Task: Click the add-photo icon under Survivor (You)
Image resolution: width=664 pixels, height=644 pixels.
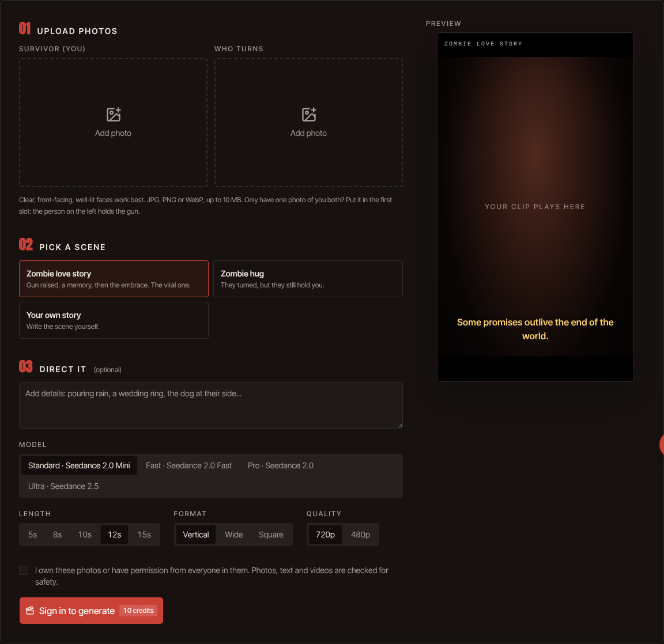Action: 114,114
